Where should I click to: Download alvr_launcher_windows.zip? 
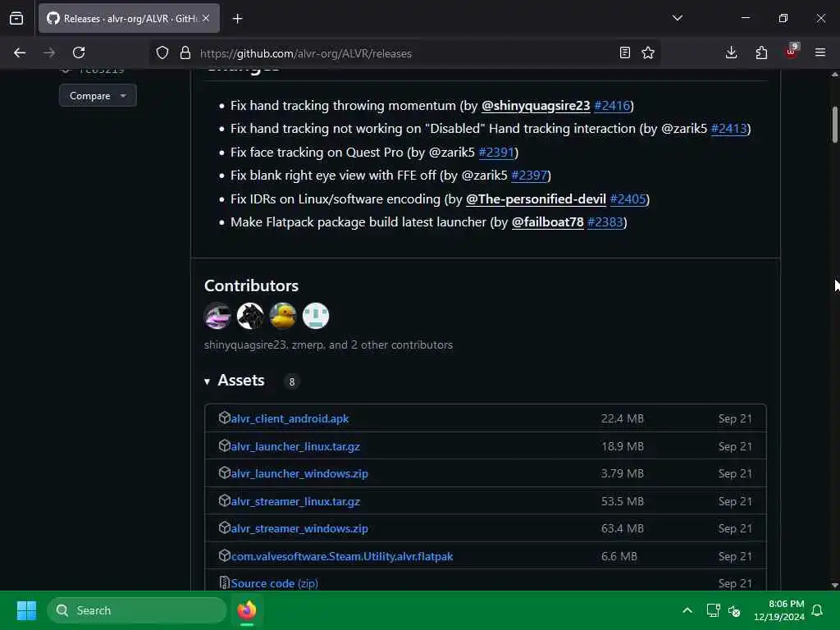coord(299,473)
